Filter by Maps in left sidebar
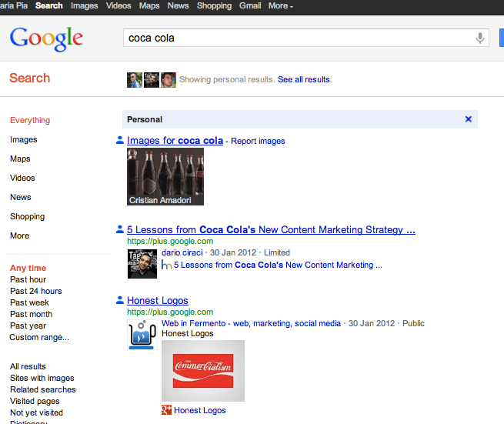 (20, 159)
